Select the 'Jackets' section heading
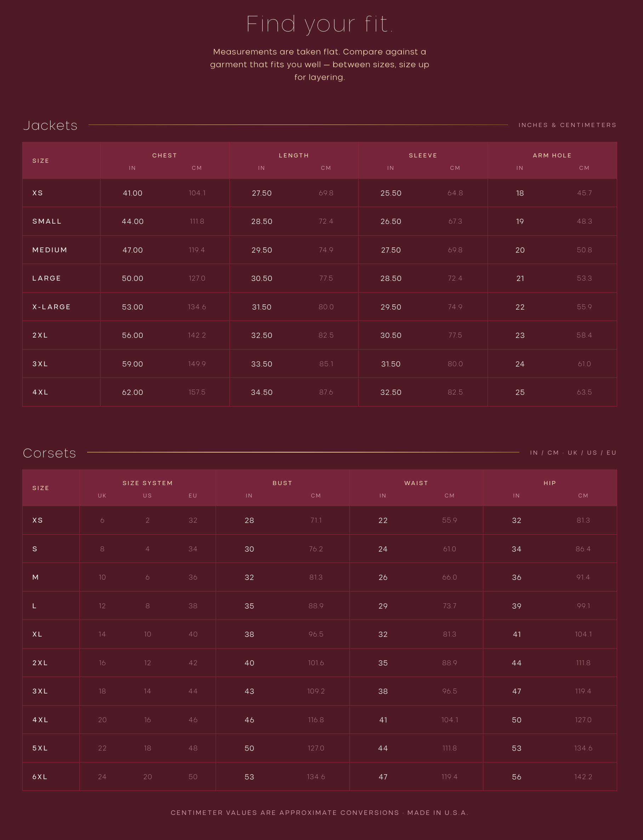 [50, 126]
